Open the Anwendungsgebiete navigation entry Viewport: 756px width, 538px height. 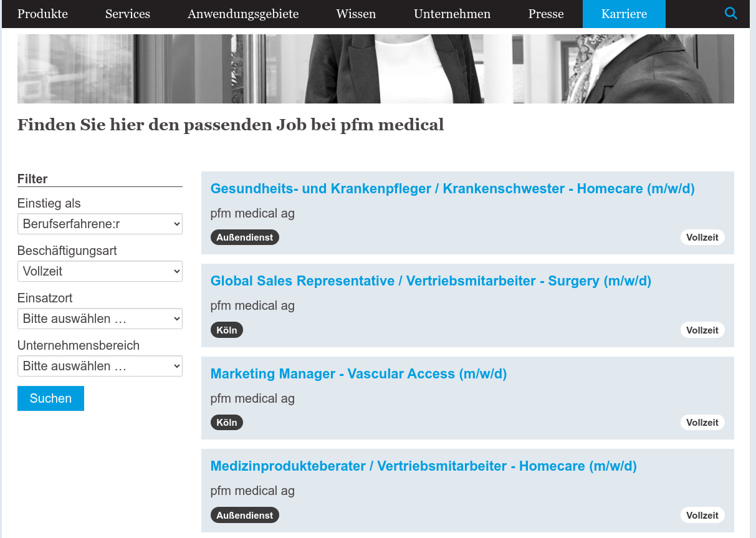(242, 14)
